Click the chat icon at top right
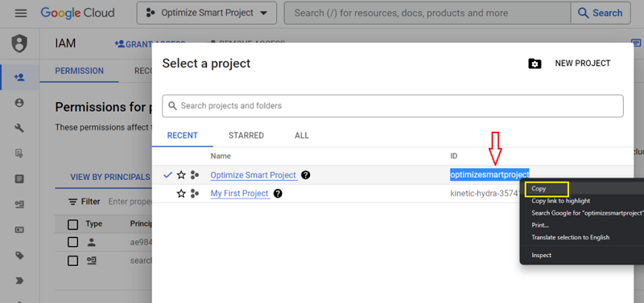 pos(636,43)
